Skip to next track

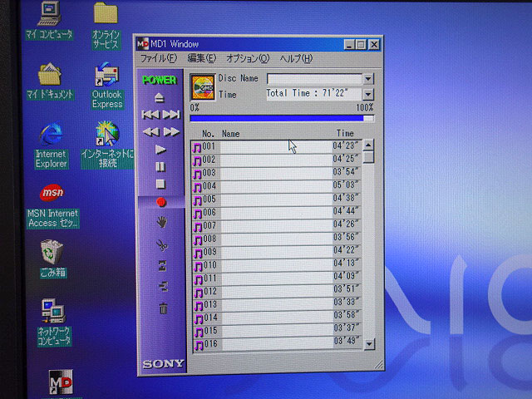click(171, 115)
